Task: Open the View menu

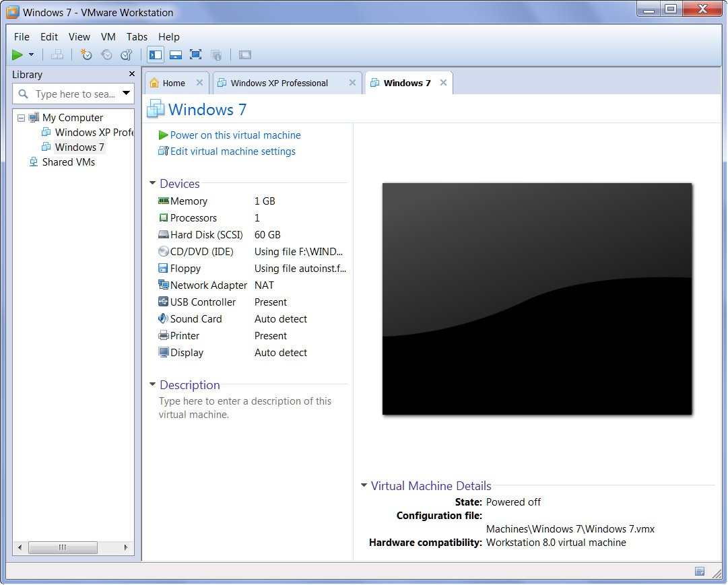Action: point(79,36)
